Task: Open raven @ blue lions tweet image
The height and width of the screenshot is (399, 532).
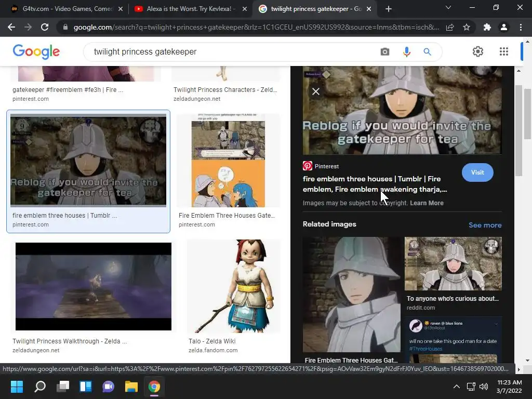Action: (453, 340)
